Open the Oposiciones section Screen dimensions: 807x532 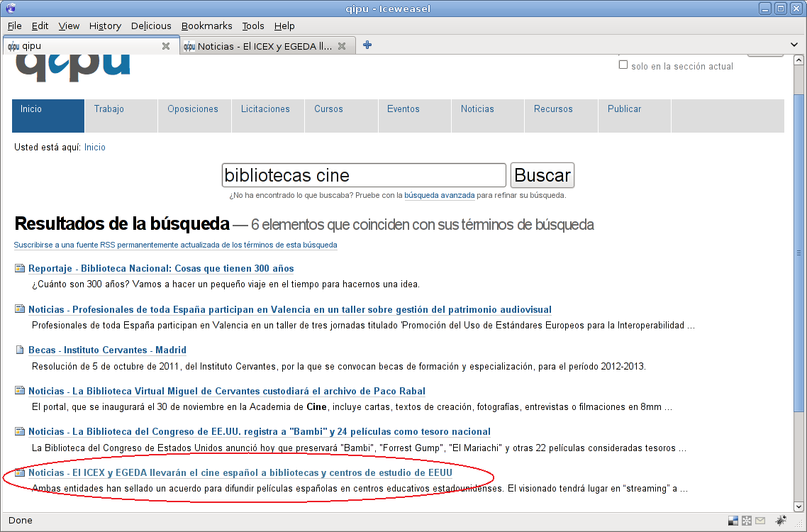tap(195, 116)
